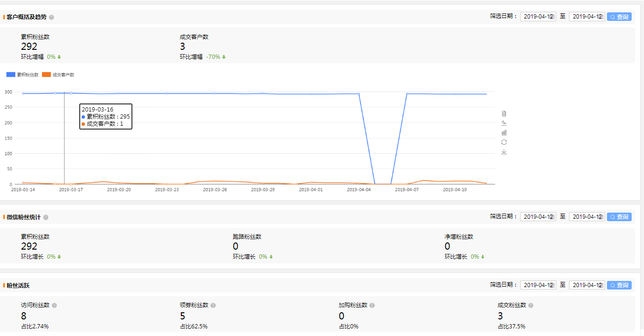Click 查询 button in 微信粉丝统计 section
Screen dimensions: 644x336
[619, 217]
